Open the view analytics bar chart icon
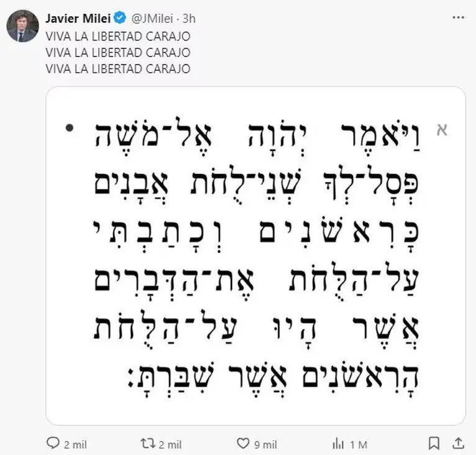 pos(338,444)
